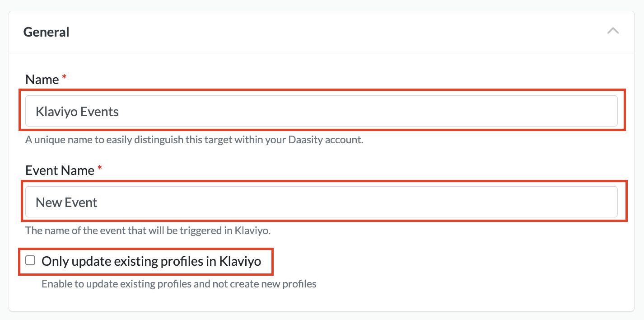
Task: Click the 'name of the event' description
Action: point(147,231)
